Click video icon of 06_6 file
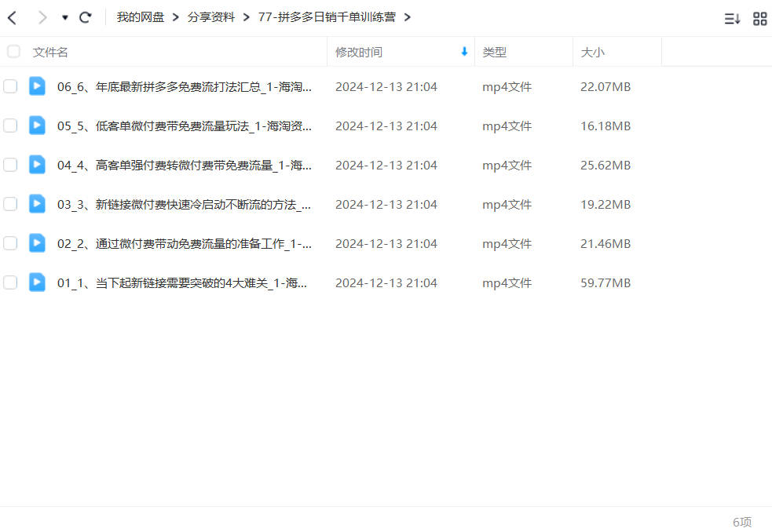 37,86
